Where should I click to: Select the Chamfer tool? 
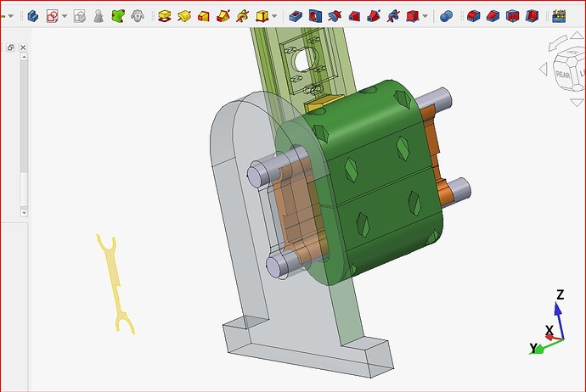click(493, 16)
